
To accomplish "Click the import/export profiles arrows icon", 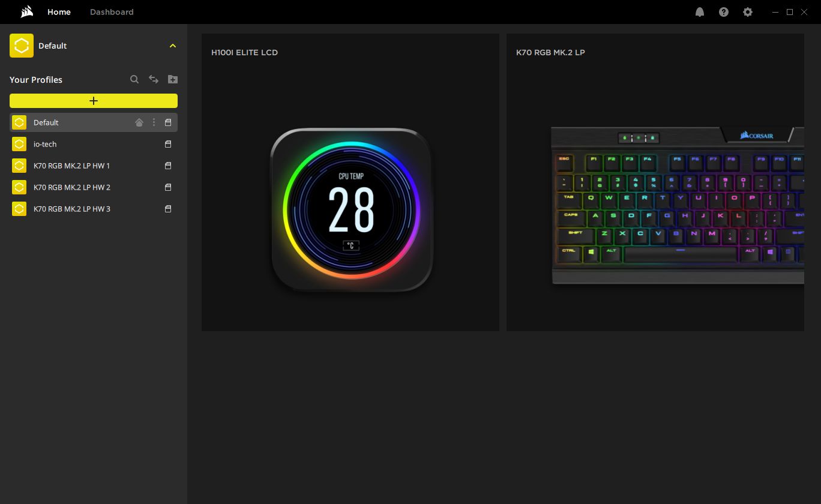I will coord(154,79).
